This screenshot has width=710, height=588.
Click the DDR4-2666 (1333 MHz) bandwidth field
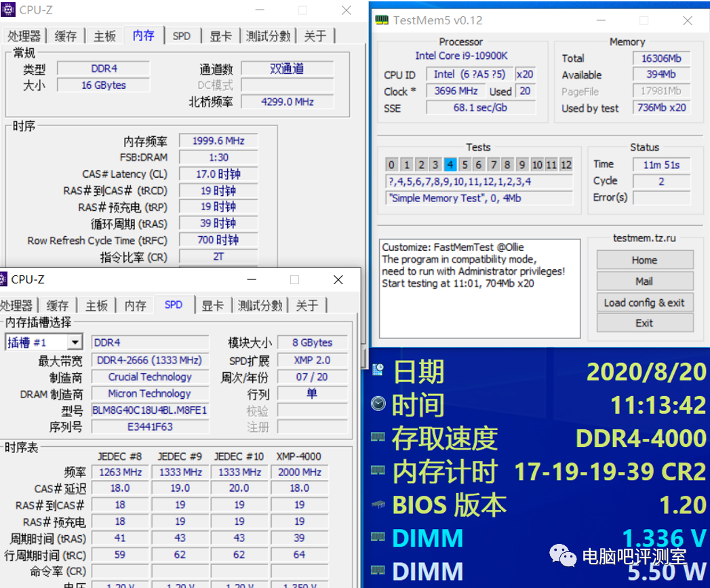150,360
